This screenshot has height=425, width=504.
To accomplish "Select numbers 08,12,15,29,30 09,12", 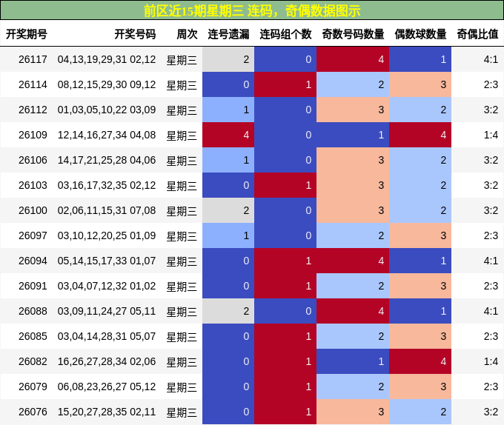I will pyautogui.click(x=107, y=84).
